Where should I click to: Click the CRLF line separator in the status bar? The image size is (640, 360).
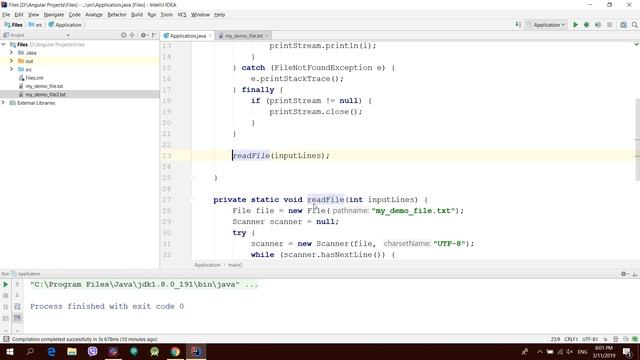570,339
